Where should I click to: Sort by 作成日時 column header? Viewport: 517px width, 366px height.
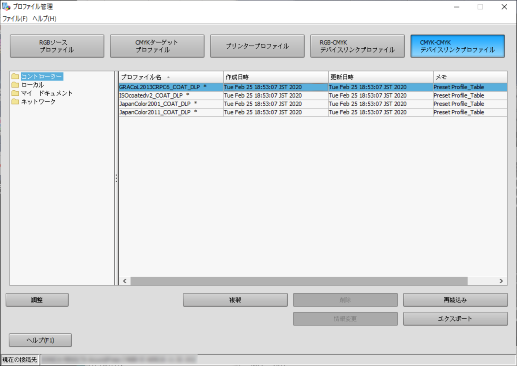click(x=276, y=77)
